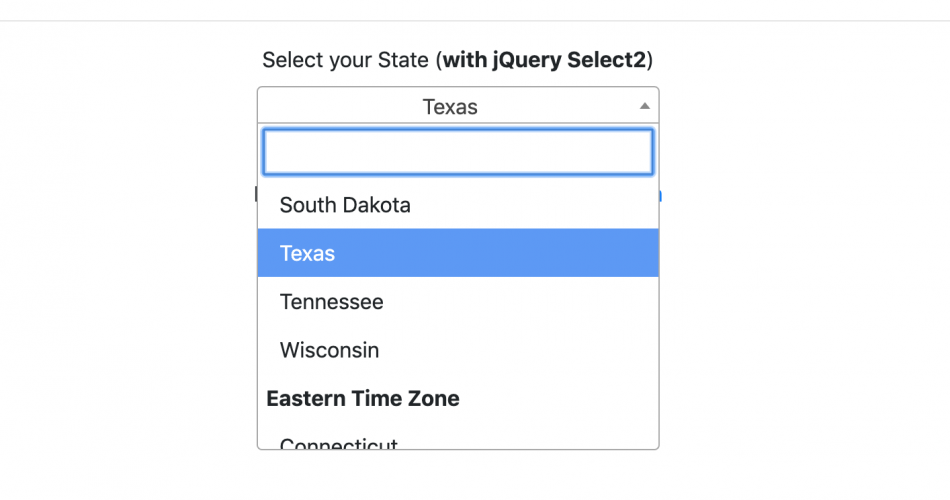Change the selected state to Wisconsin

coord(329,350)
